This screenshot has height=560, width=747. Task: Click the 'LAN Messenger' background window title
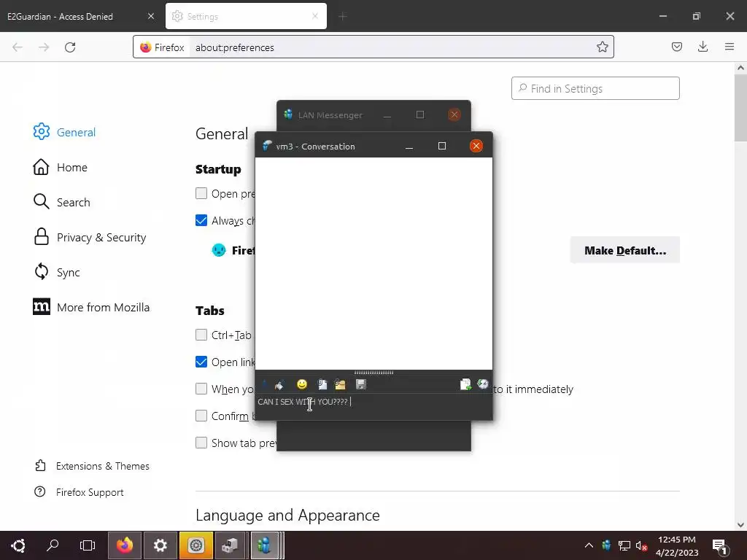[x=330, y=114]
